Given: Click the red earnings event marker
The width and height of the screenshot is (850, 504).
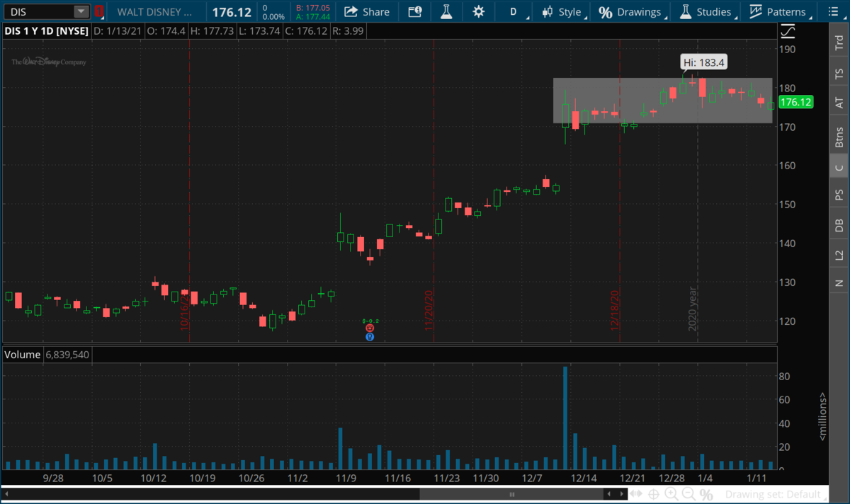Looking at the screenshot, I should tap(370, 328).
